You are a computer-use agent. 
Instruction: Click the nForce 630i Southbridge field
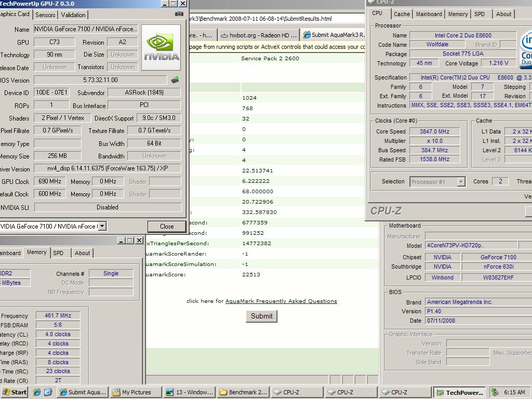click(x=498, y=267)
